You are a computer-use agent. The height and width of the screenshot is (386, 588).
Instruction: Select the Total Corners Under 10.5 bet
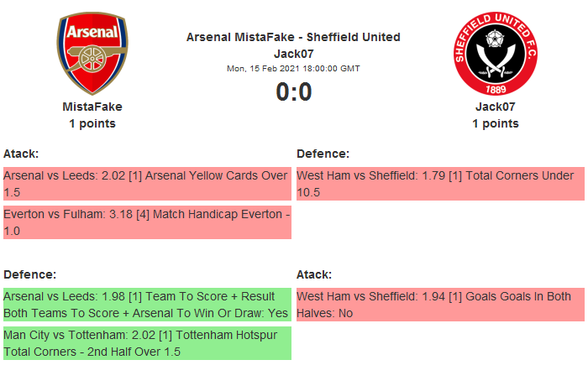point(439,184)
